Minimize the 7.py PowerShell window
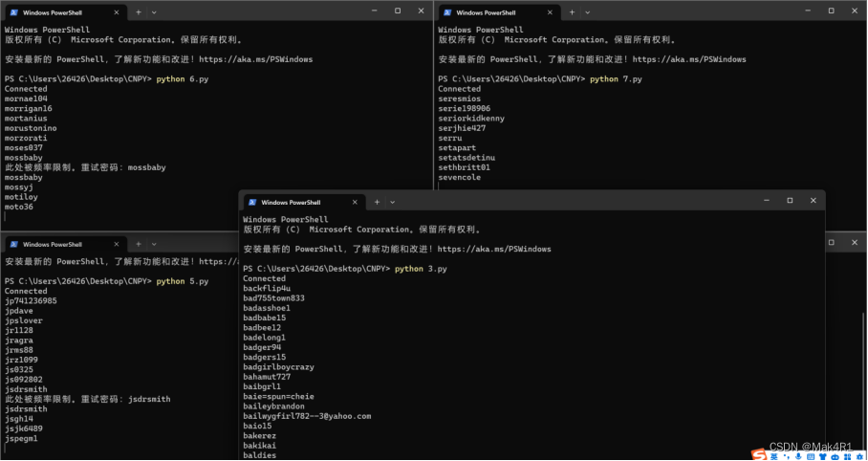 pyautogui.click(x=808, y=11)
